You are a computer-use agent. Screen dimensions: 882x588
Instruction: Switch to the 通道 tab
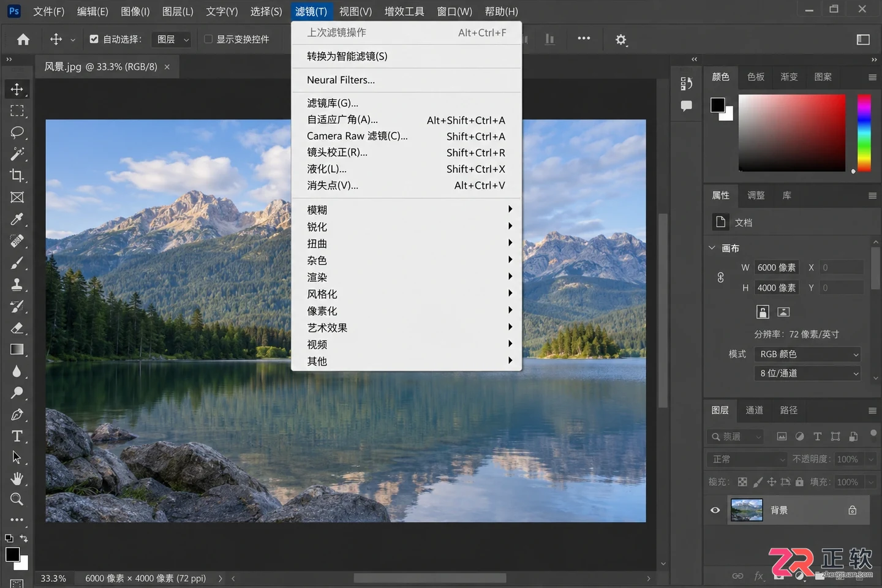pyautogui.click(x=754, y=410)
